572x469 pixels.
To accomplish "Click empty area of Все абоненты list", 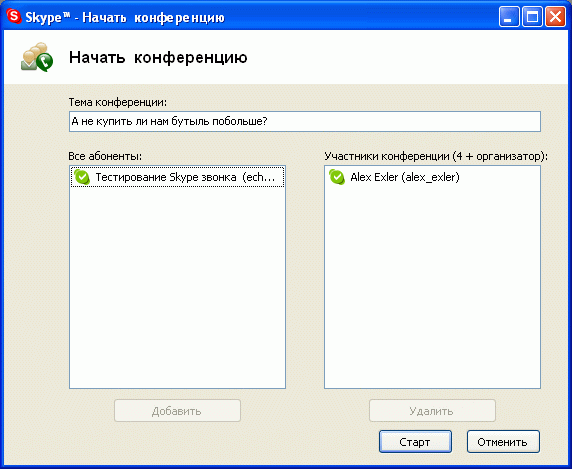I will coord(177,288).
